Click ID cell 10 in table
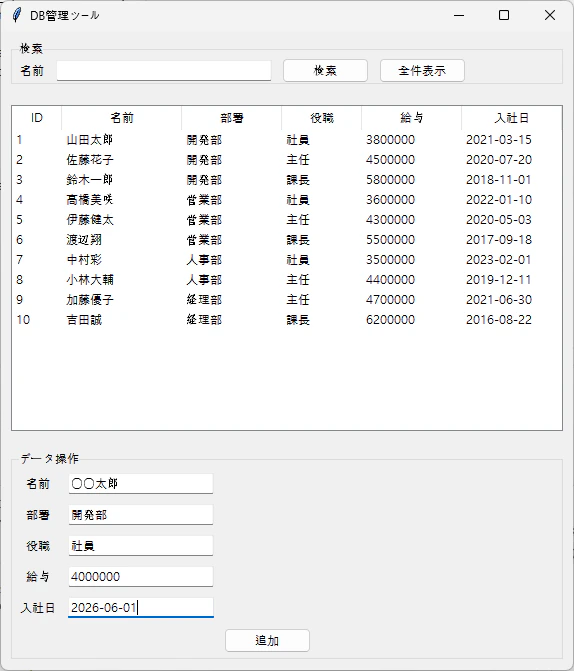The image size is (574, 671). point(23,320)
